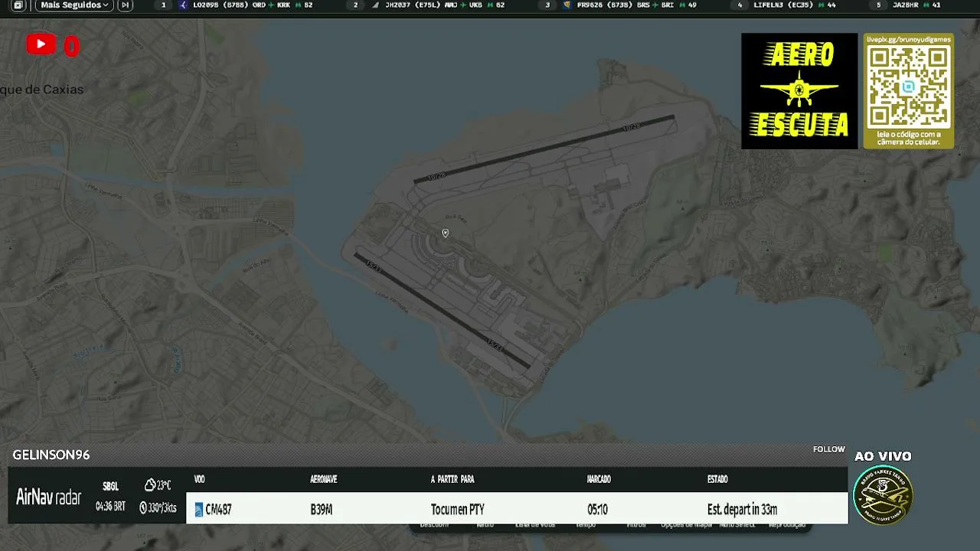Click the VOO column header
This screenshot has height=551, width=980.
[x=200, y=480]
